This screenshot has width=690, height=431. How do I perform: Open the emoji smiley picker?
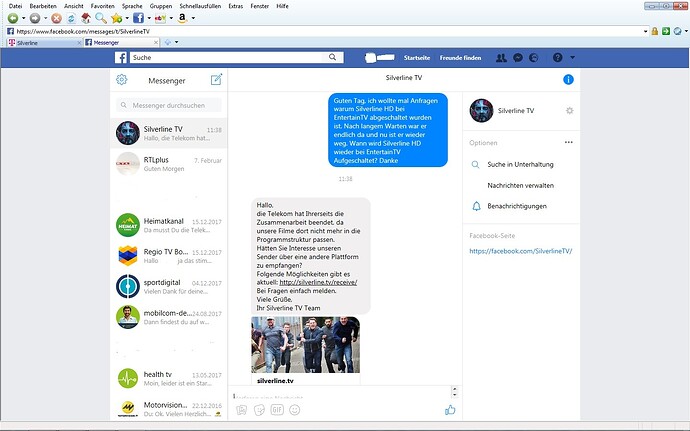(294, 410)
